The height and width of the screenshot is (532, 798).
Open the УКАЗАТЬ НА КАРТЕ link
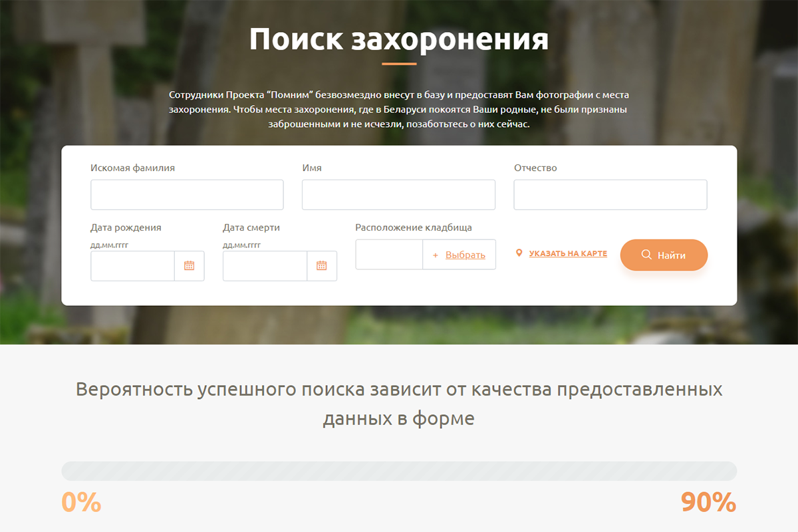568,253
